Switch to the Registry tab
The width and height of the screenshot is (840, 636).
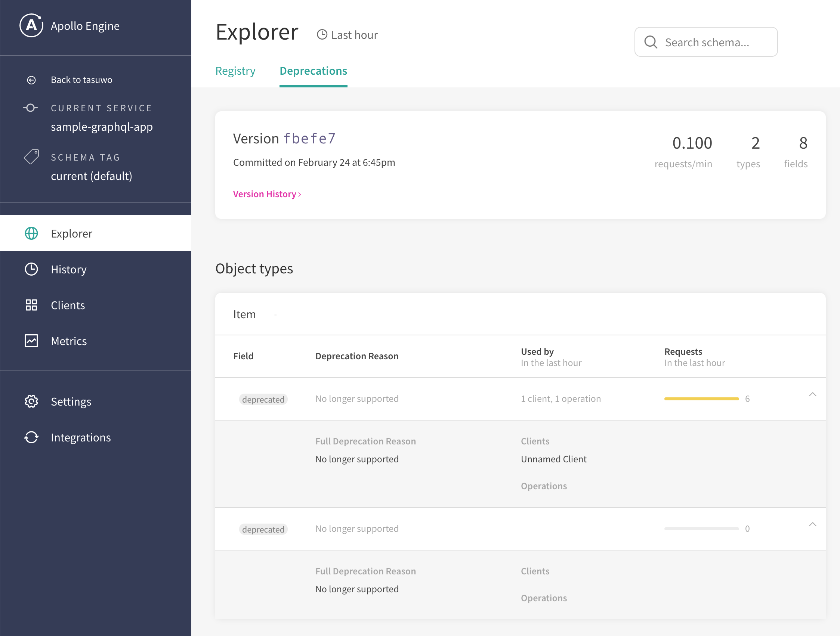point(235,71)
